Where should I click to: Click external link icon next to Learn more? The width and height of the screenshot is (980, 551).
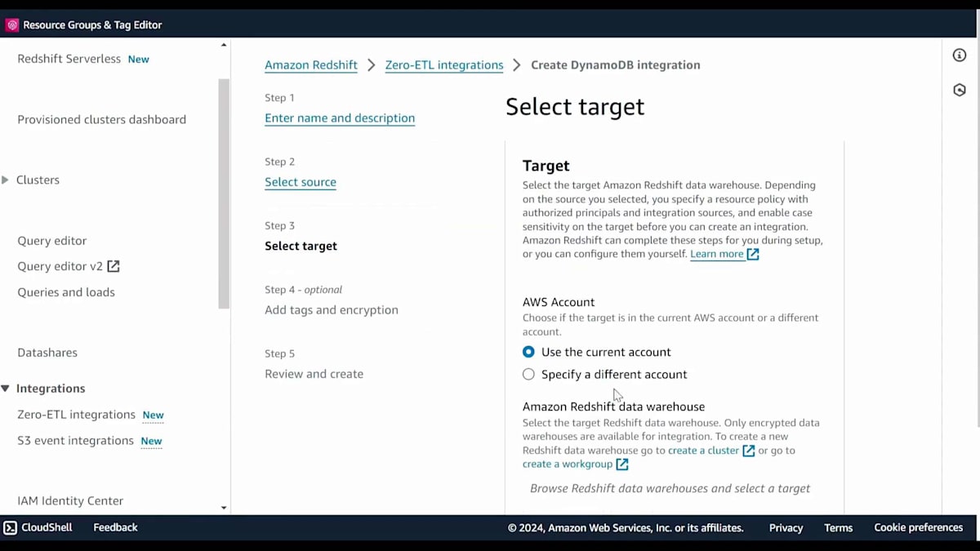pos(753,254)
